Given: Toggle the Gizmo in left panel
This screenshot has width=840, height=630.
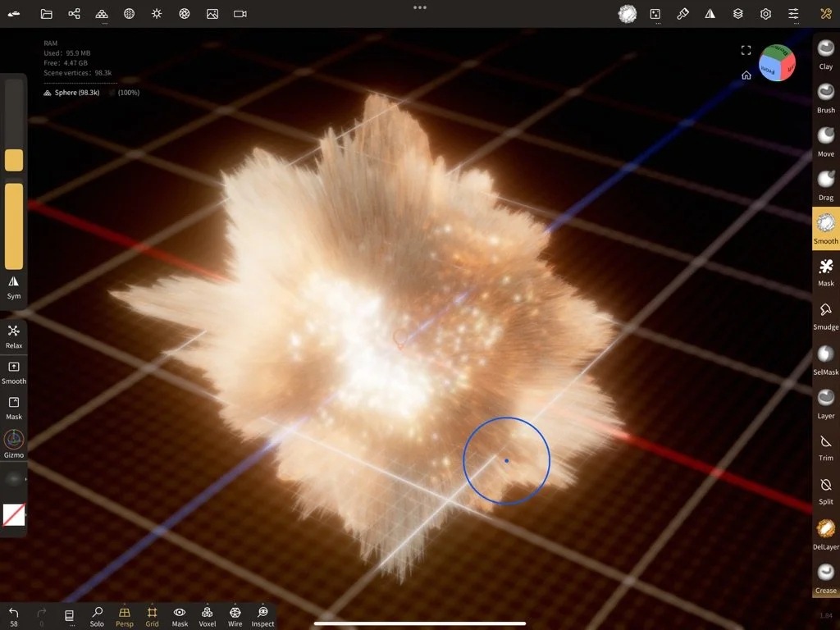Looking at the screenshot, I should point(14,445).
